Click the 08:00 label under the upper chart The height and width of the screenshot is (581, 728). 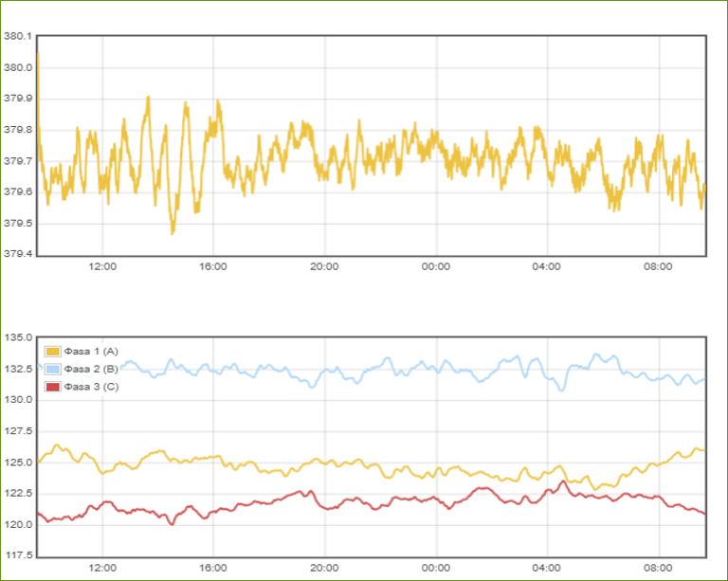coord(658,267)
